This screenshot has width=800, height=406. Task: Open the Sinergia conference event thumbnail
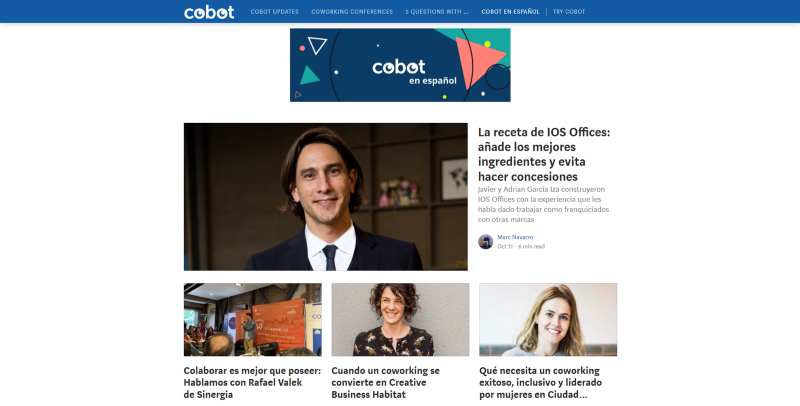click(253, 320)
